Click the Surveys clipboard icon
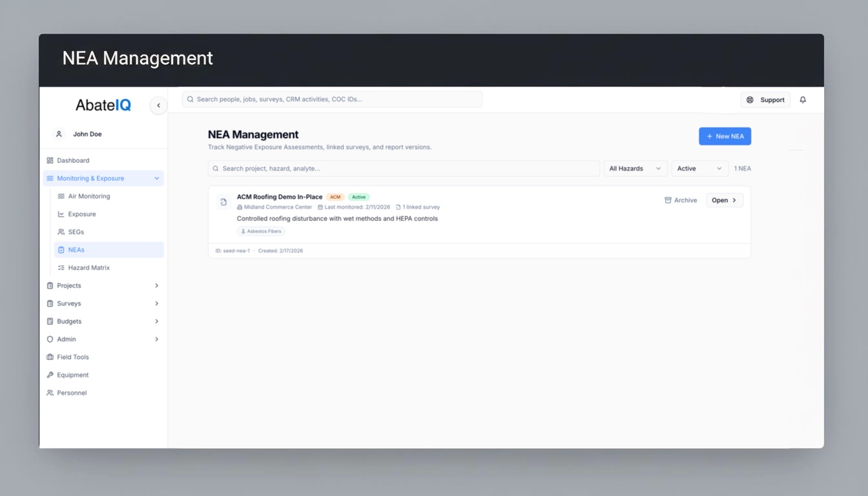The height and width of the screenshot is (496, 868). click(x=50, y=304)
